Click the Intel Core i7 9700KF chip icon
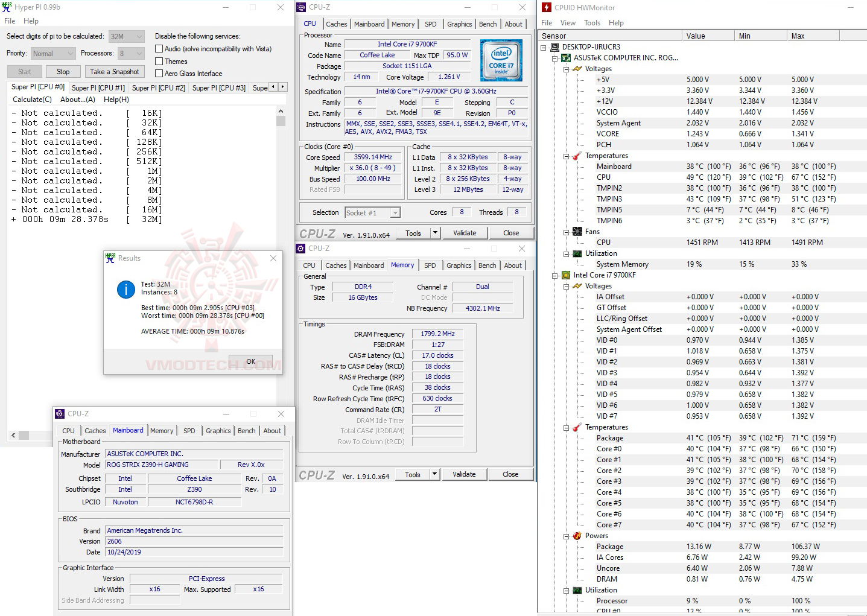The height and width of the screenshot is (616, 867). (x=566, y=275)
